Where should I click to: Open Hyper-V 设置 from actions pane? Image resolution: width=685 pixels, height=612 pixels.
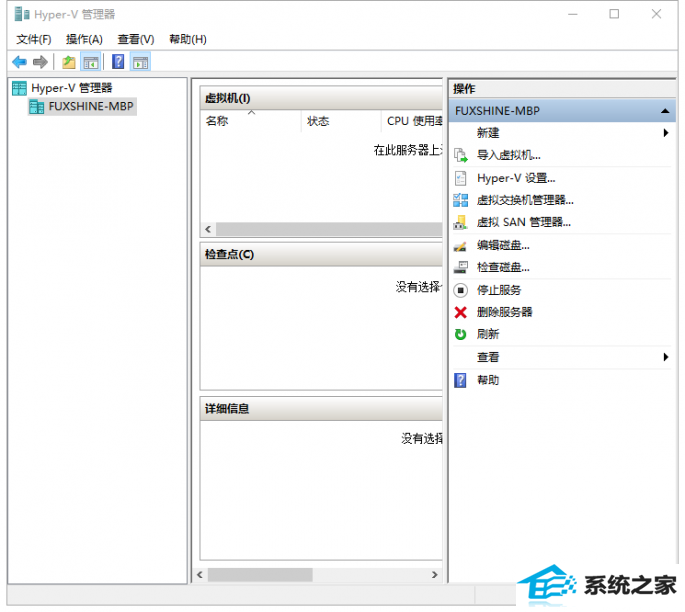click(x=515, y=178)
